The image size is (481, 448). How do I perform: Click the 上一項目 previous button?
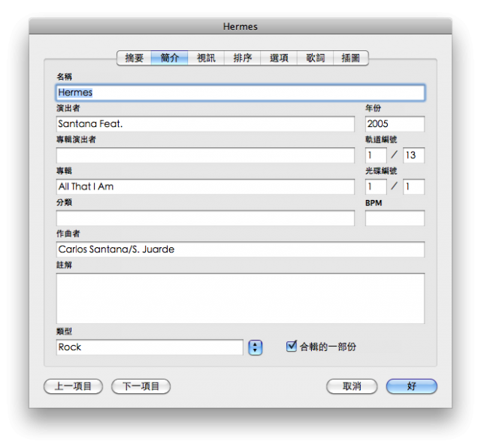point(73,386)
